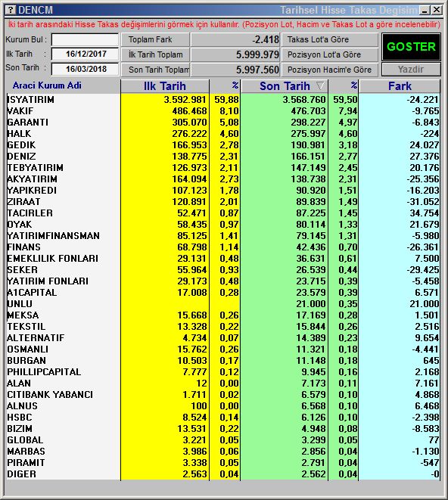This screenshot has width=448, height=500.
Task: Click the Son Tarih date field 16/03/2018
Action: pos(85,69)
